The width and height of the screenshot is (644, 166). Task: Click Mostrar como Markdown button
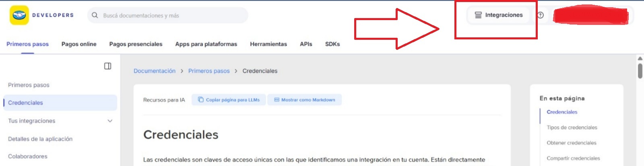pos(305,100)
